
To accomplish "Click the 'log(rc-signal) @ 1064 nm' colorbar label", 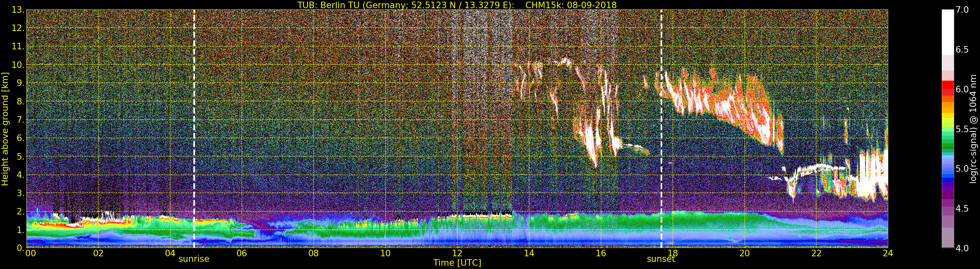I will tap(973, 129).
